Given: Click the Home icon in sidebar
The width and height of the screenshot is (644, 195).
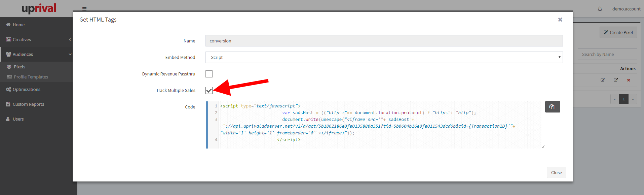Looking at the screenshot, I should tap(8, 25).
